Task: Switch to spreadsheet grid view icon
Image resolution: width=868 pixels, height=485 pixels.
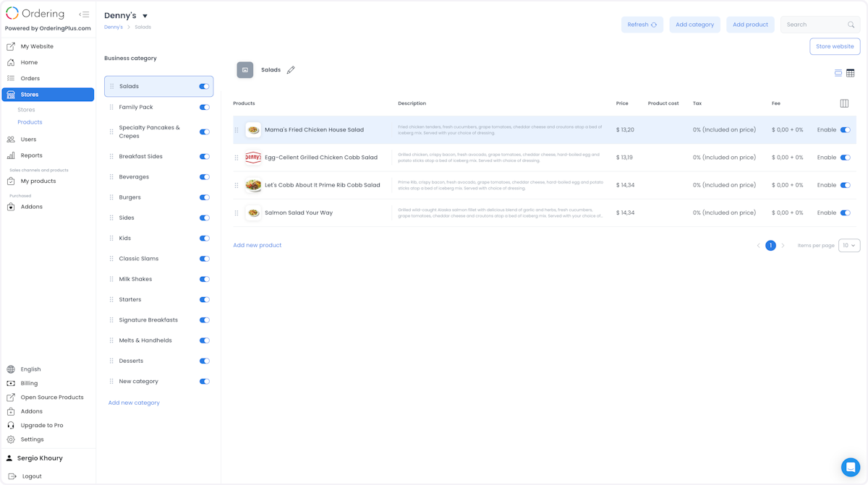Action: point(851,73)
